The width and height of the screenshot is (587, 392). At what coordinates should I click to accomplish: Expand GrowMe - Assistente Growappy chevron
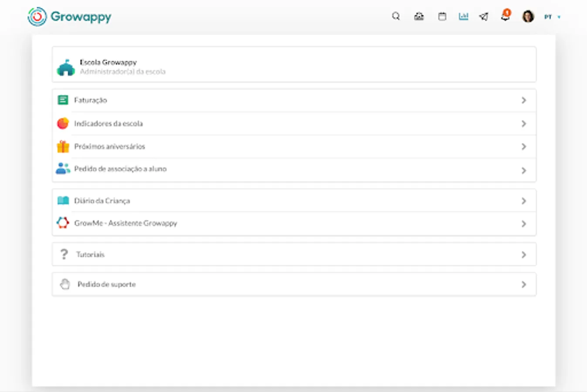coord(524,224)
